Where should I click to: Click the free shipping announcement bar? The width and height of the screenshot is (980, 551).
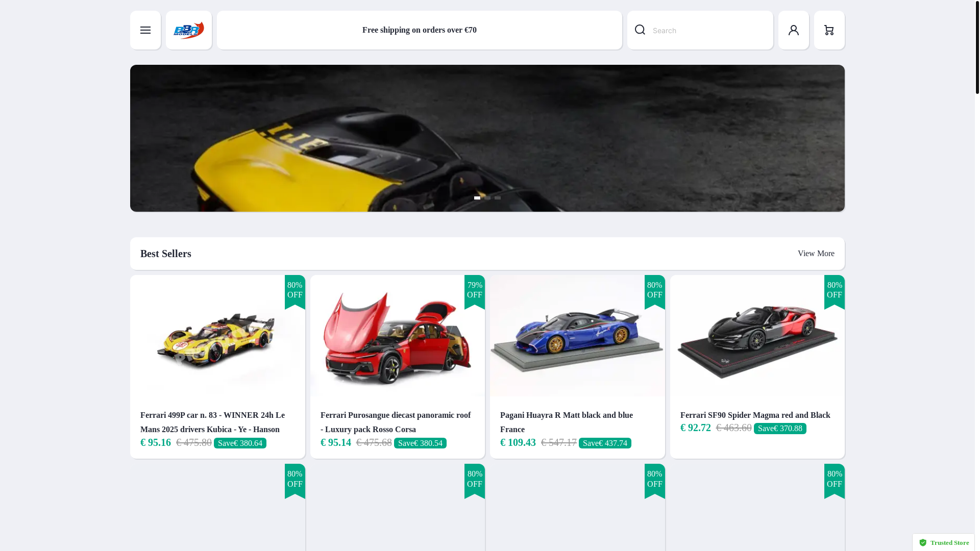[420, 30]
